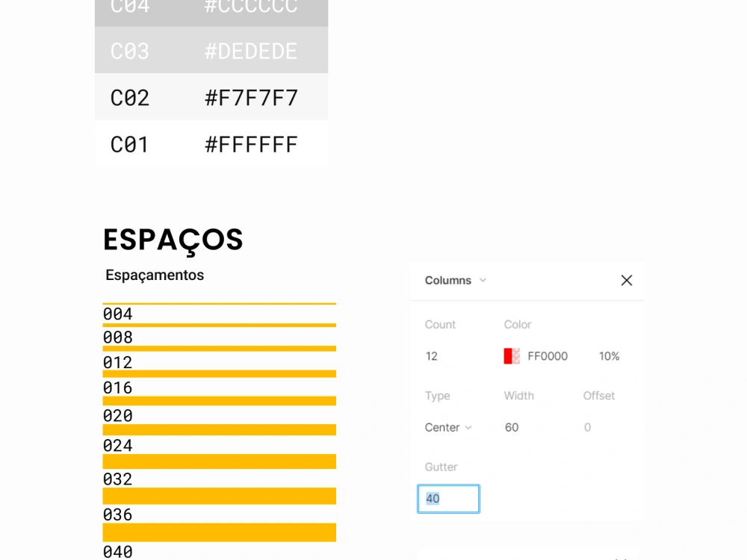Select the Gutter input showing 40
This screenshot has width=747, height=560.
point(447,499)
